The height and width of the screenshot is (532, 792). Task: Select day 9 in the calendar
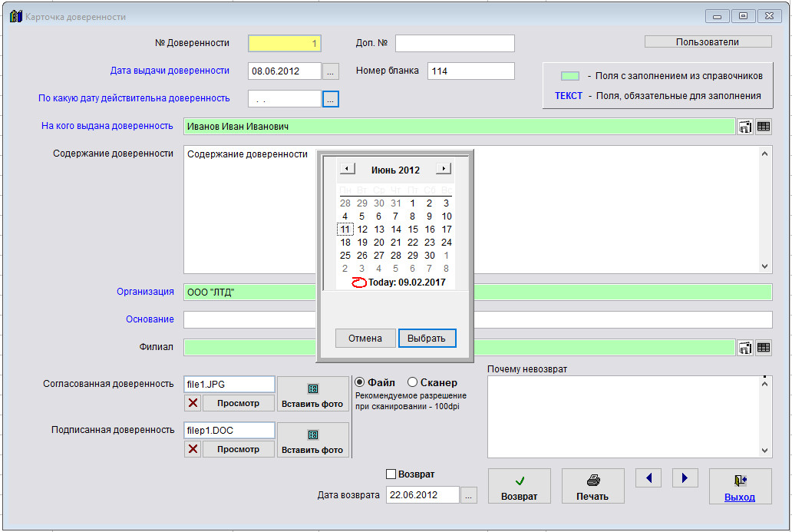[x=429, y=216]
